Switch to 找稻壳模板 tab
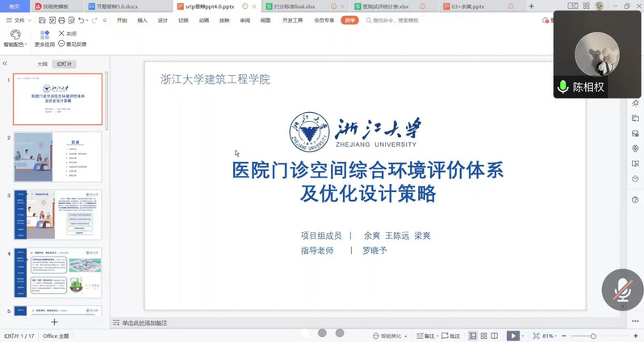Viewport: 644px width, 342px height. coord(56,6)
